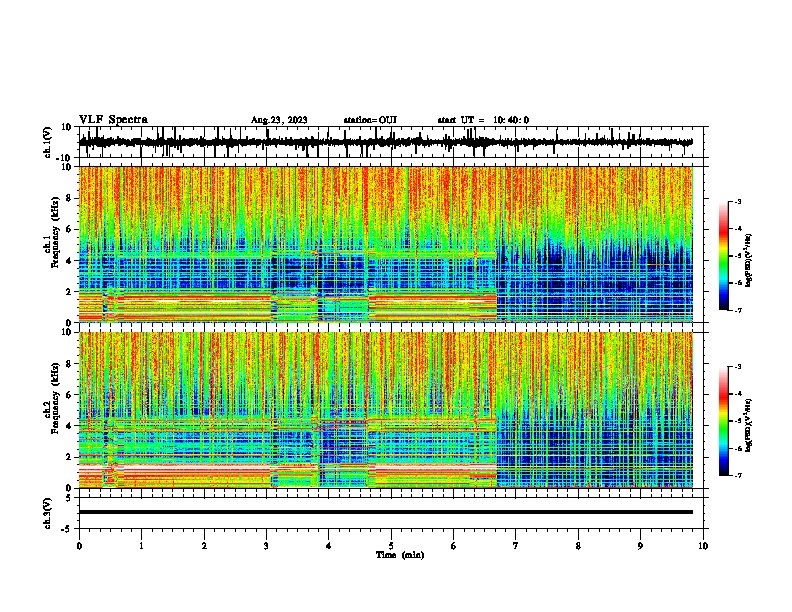This screenshot has width=792, height=612.
Task: Click the "-7" label on ch.1 colorbar
Action: (737, 310)
